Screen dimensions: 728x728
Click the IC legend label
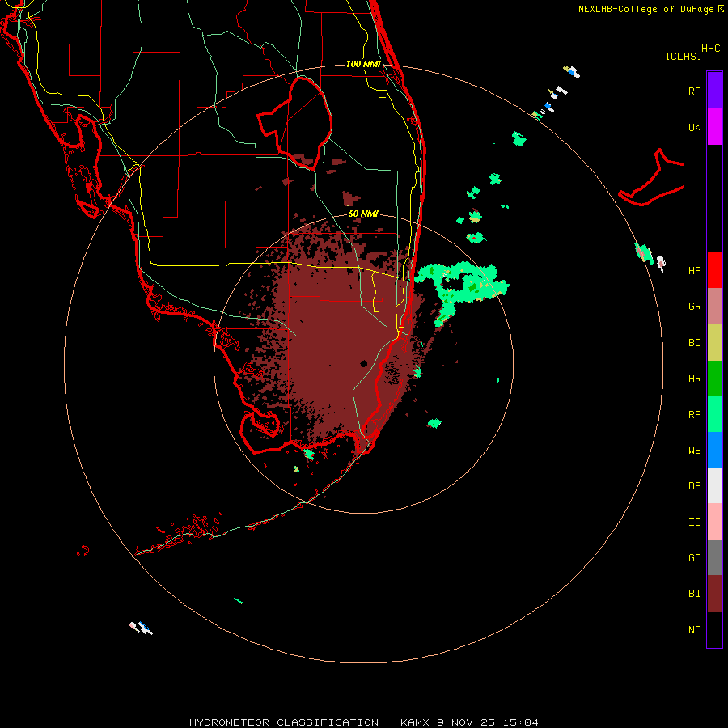click(x=694, y=522)
